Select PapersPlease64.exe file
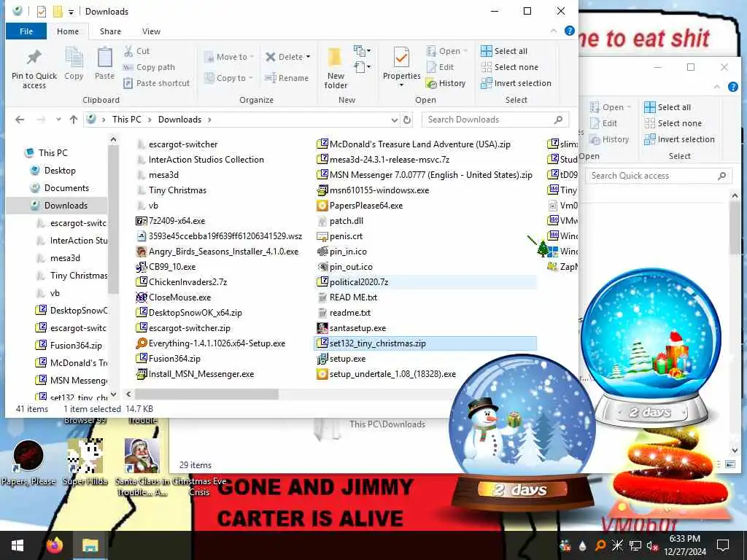This screenshot has height=560, width=747. tap(360, 206)
